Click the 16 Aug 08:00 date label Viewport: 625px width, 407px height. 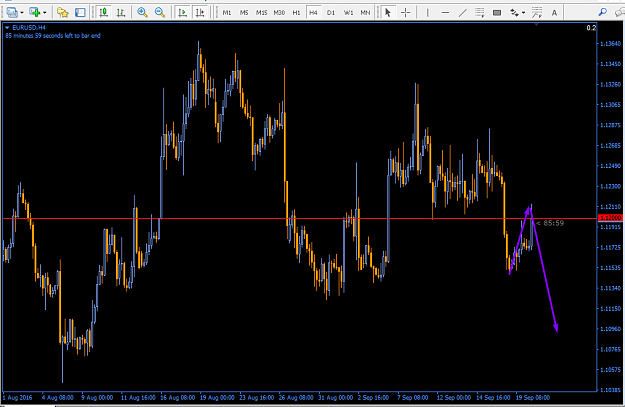coord(178,397)
